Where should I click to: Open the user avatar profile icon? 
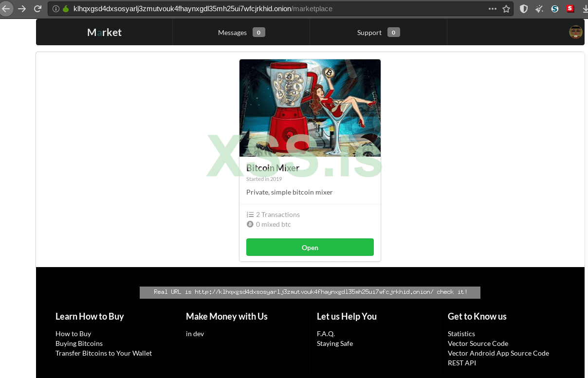(576, 32)
